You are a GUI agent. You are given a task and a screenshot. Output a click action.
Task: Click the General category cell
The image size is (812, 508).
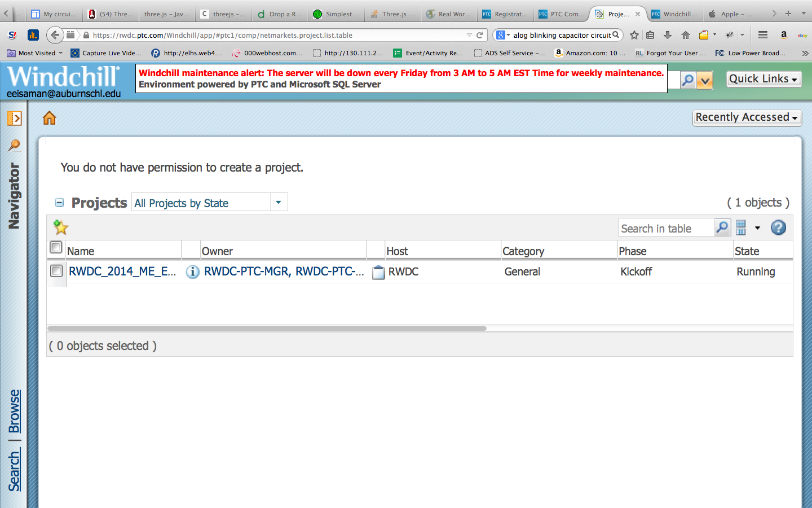point(522,271)
